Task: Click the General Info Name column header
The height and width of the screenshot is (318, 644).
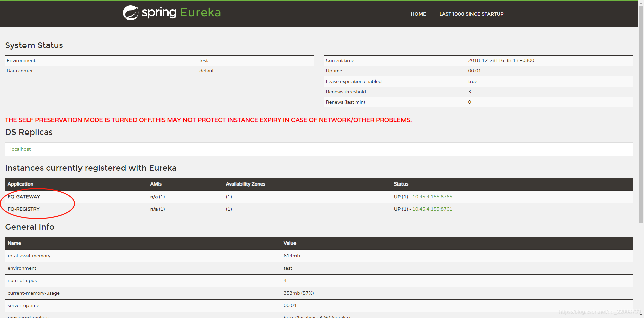Action: tap(14, 243)
